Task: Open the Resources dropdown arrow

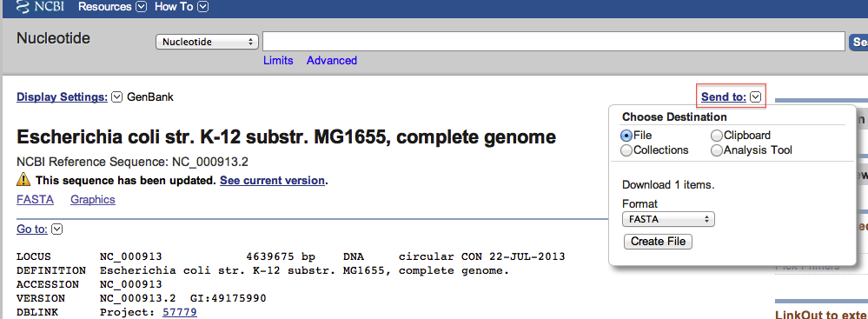Action: pyautogui.click(x=141, y=7)
